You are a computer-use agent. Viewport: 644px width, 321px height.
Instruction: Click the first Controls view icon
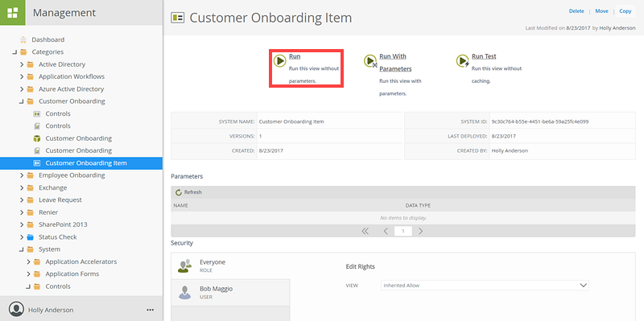36,113
